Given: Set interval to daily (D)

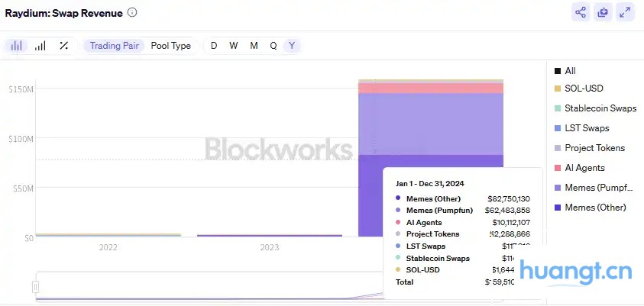Looking at the screenshot, I should pos(214,46).
